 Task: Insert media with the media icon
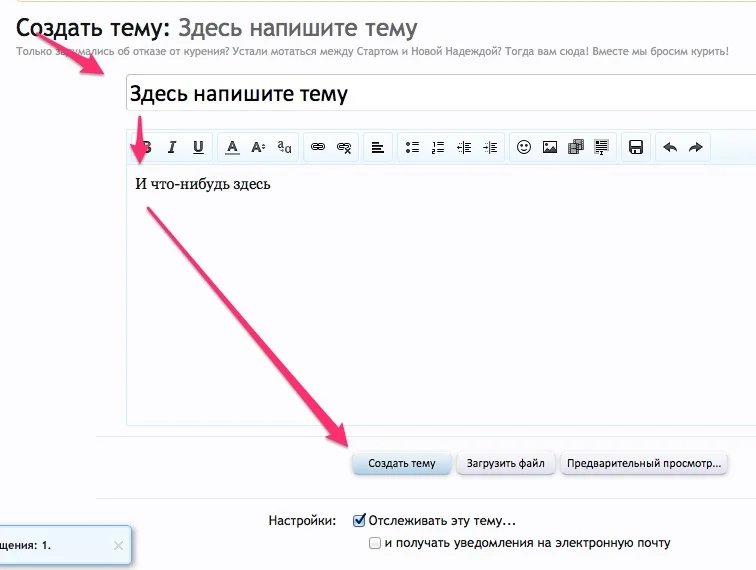(576, 147)
